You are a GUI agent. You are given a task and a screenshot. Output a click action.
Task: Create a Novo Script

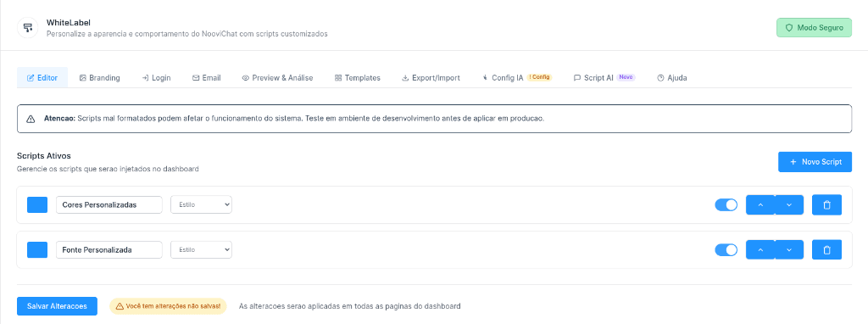coord(815,162)
